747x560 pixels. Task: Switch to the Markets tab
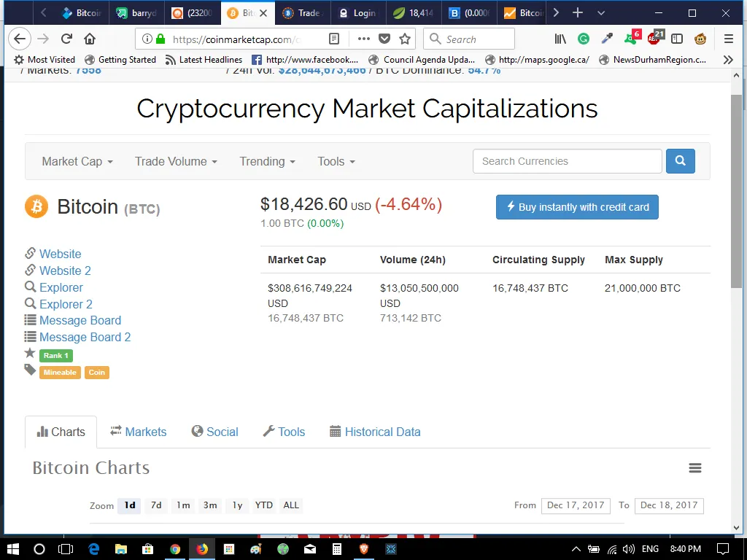click(x=138, y=432)
